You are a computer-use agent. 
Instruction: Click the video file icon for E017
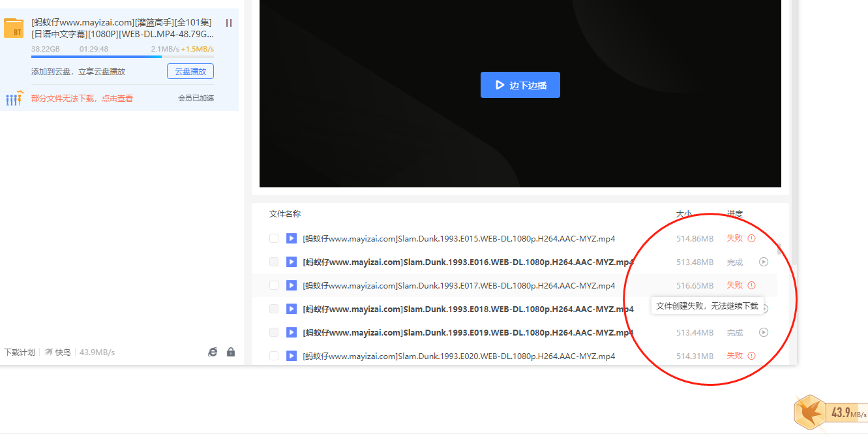click(x=292, y=285)
